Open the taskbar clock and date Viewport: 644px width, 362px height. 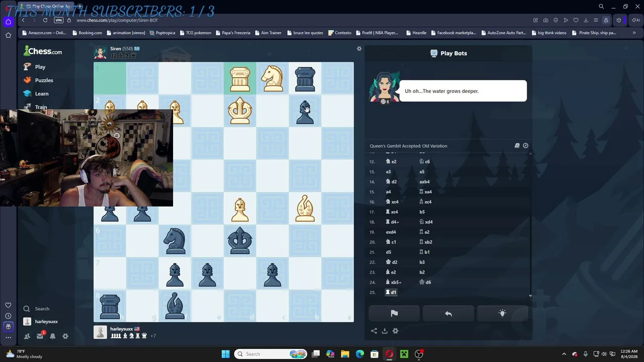[x=629, y=354]
